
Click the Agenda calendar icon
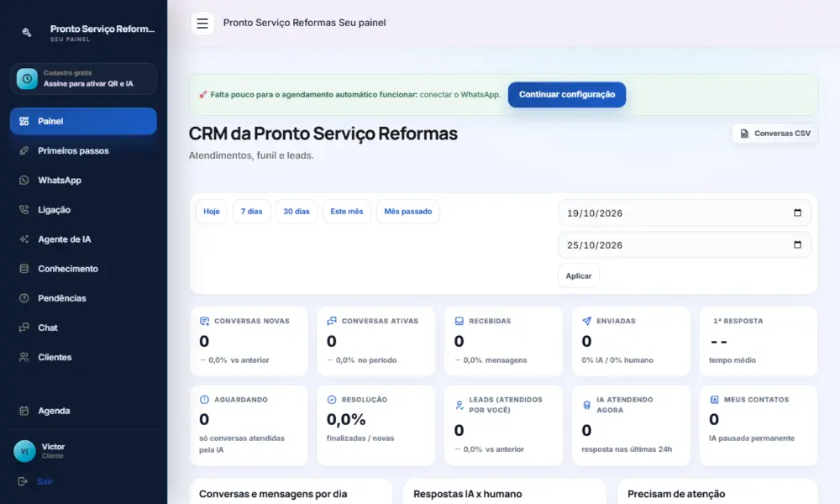[24, 411]
